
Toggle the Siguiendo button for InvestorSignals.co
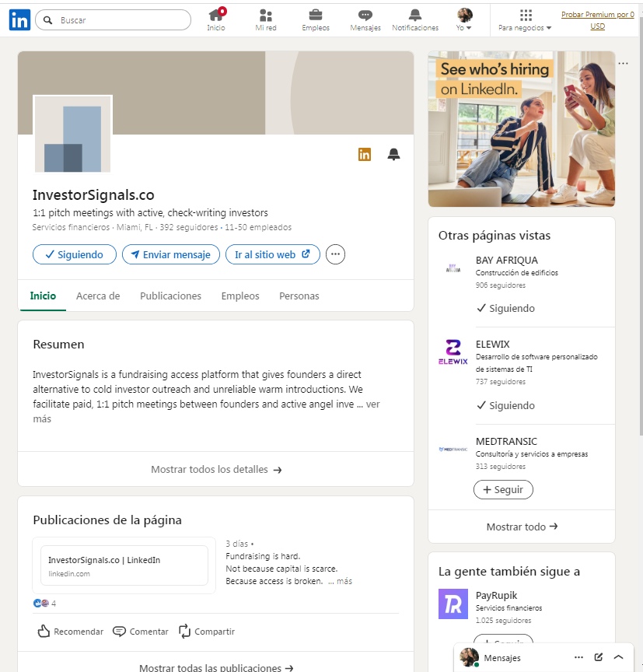(x=75, y=254)
